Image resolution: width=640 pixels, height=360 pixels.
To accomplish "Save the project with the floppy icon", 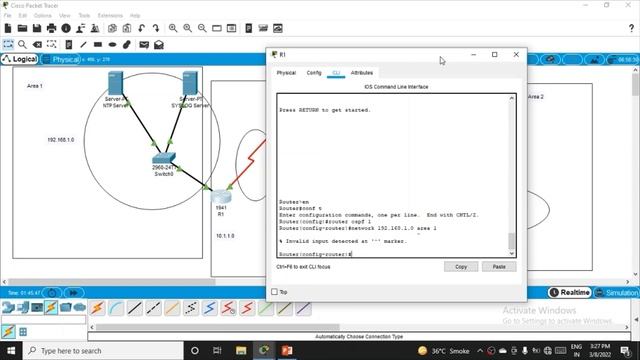I will (x=37, y=28).
